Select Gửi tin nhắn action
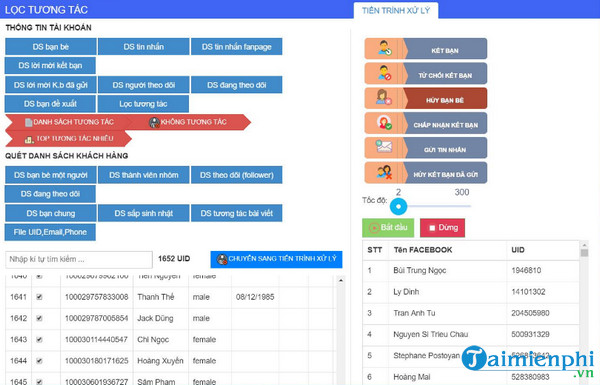The image size is (600, 385). tap(426, 148)
